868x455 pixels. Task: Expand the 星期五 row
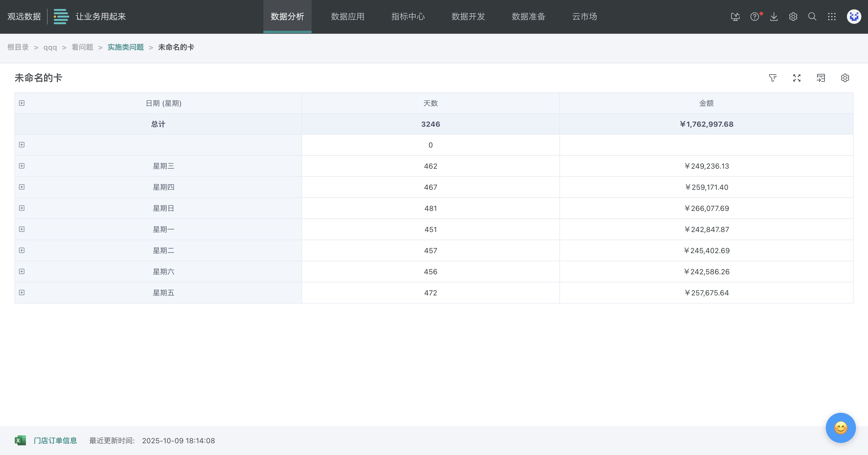tap(22, 292)
